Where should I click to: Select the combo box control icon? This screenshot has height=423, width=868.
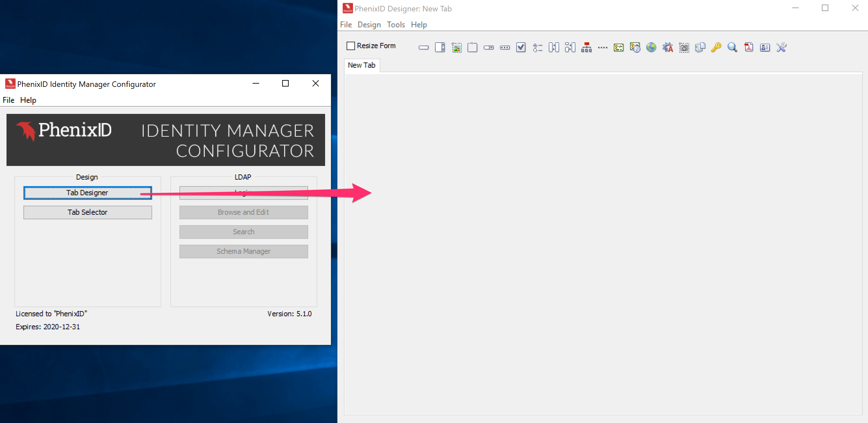click(x=489, y=48)
